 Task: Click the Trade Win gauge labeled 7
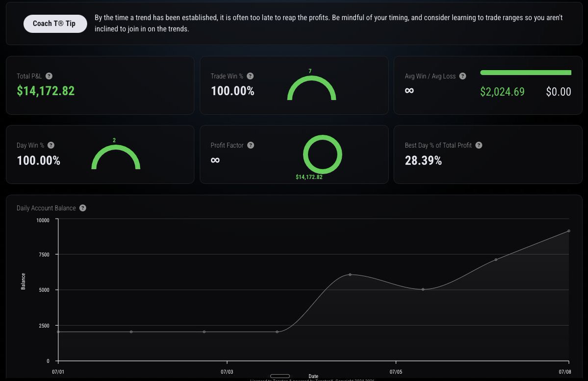click(x=311, y=88)
